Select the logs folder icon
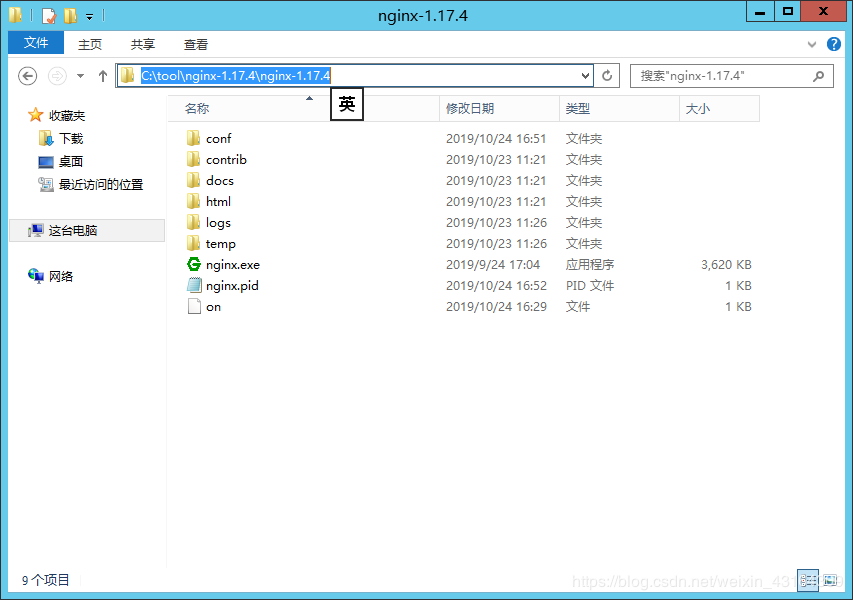Image resolution: width=853 pixels, height=600 pixels. (x=193, y=222)
